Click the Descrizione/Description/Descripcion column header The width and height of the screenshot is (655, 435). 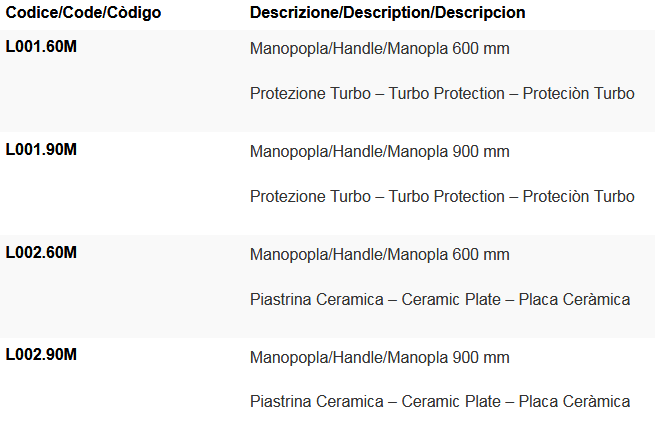pyautogui.click(x=388, y=13)
